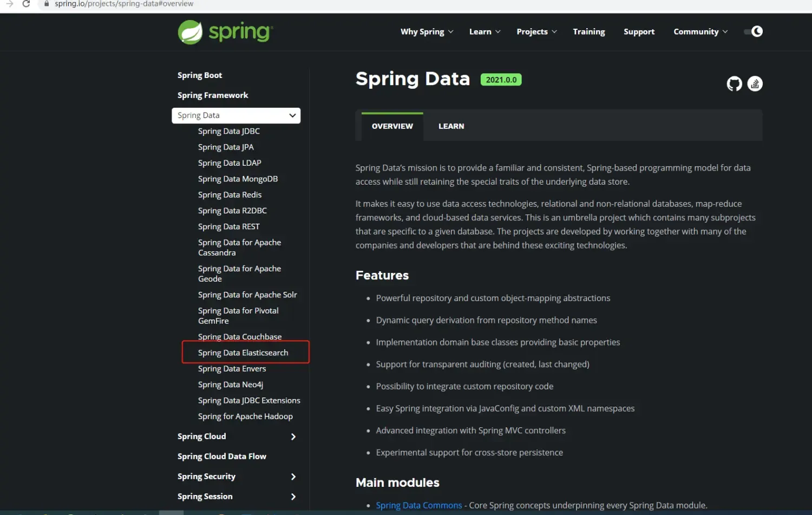Open the Projects menu
The width and height of the screenshot is (812, 515).
[536, 32]
